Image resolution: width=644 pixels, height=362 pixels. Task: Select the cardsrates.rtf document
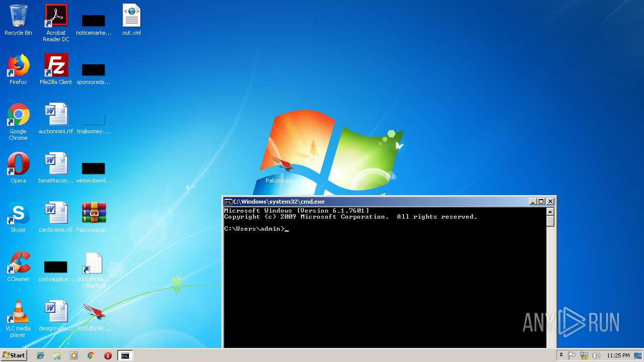(56, 217)
